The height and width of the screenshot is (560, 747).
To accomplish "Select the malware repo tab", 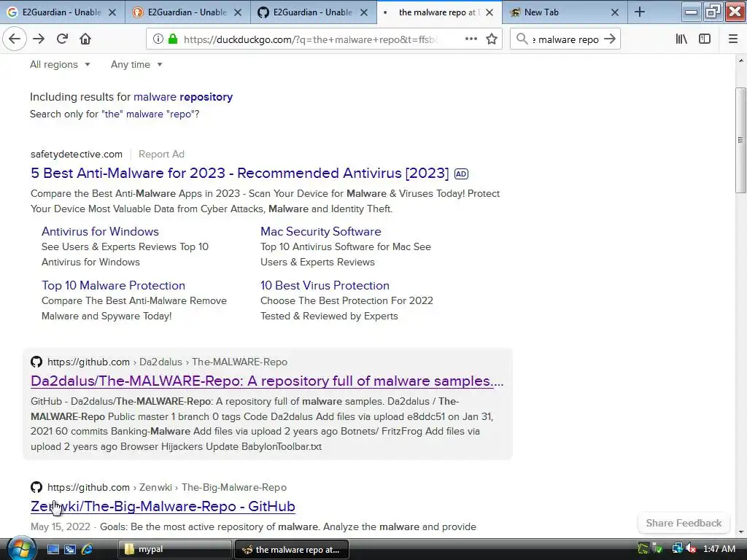I will 438,12.
